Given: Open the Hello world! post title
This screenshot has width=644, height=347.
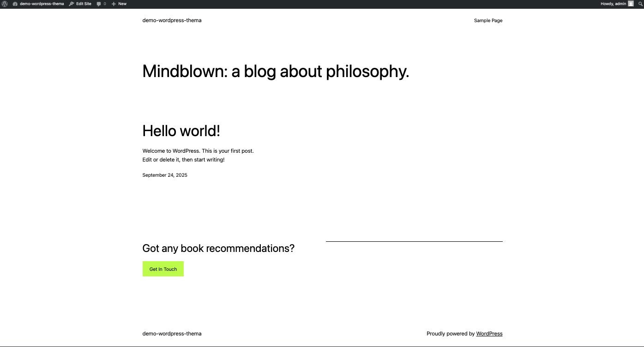Looking at the screenshot, I should click(x=181, y=131).
